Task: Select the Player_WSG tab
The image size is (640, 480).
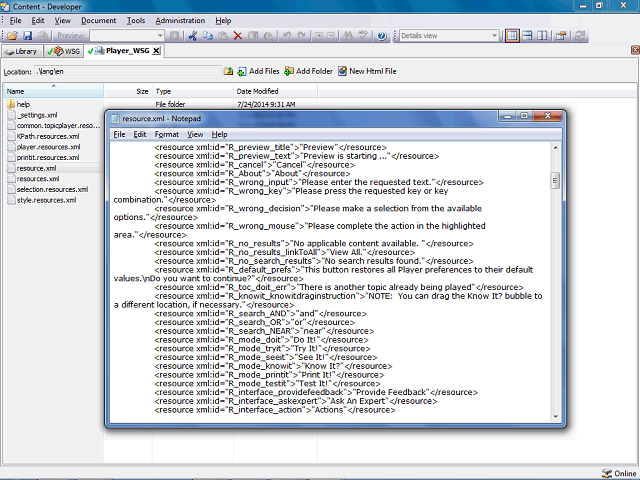Action: click(124, 51)
